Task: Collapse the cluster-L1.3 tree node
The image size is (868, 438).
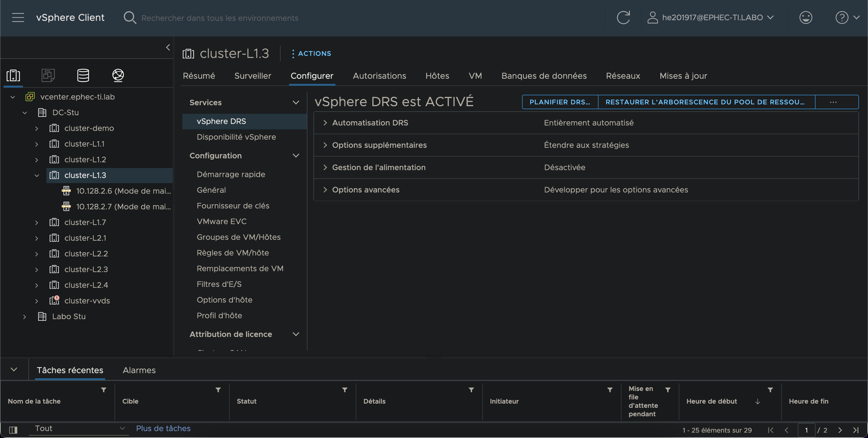Action: (37, 175)
